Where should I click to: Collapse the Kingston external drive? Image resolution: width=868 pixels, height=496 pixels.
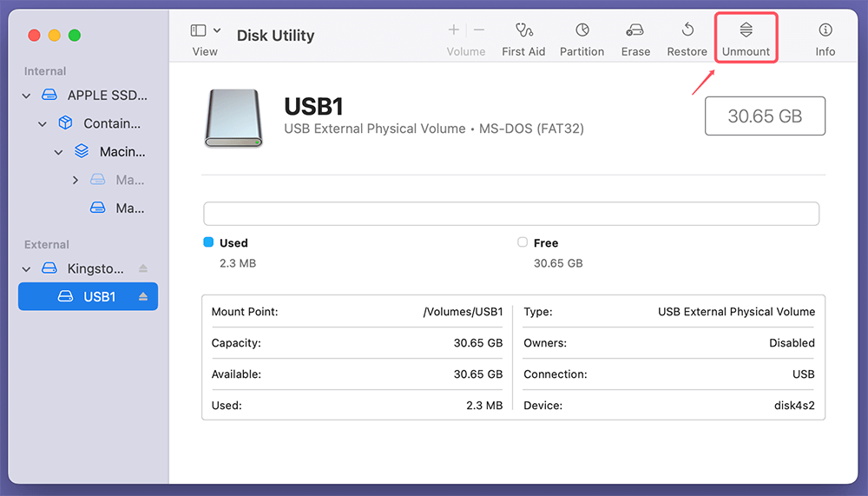point(27,269)
